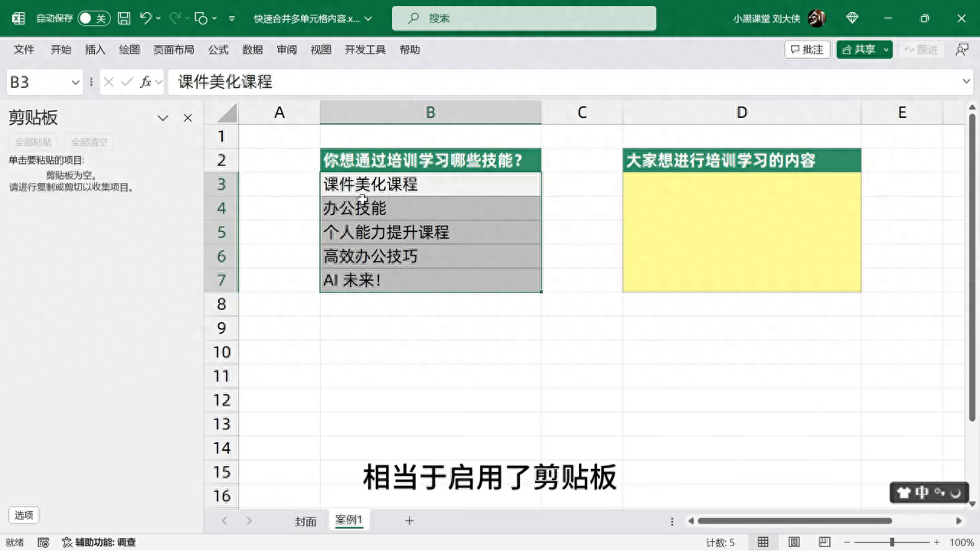Click the shapes icon in quick access toolbar
This screenshot has width=980, height=551.
(201, 18)
